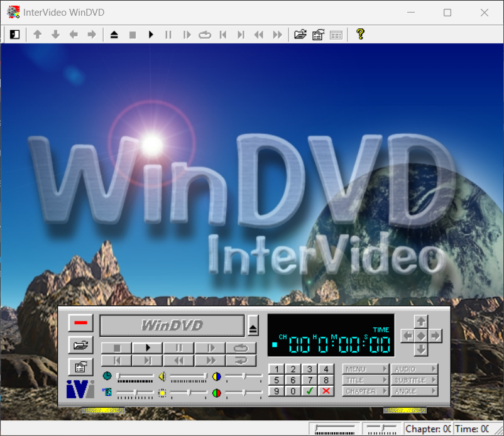Image resolution: width=504 pixels, height=436 pixels.
Task: Go to previous chapter via the toolbar
Action: [223, 35]
